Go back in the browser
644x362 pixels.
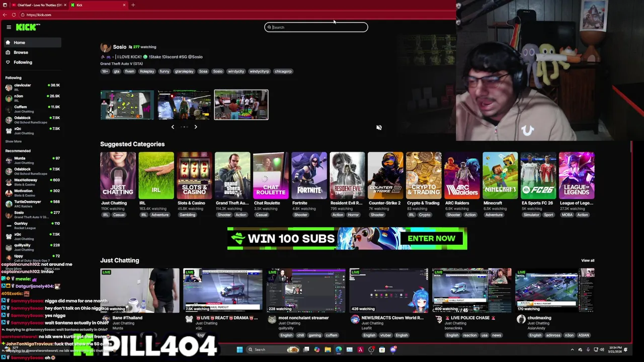point(5,15)
